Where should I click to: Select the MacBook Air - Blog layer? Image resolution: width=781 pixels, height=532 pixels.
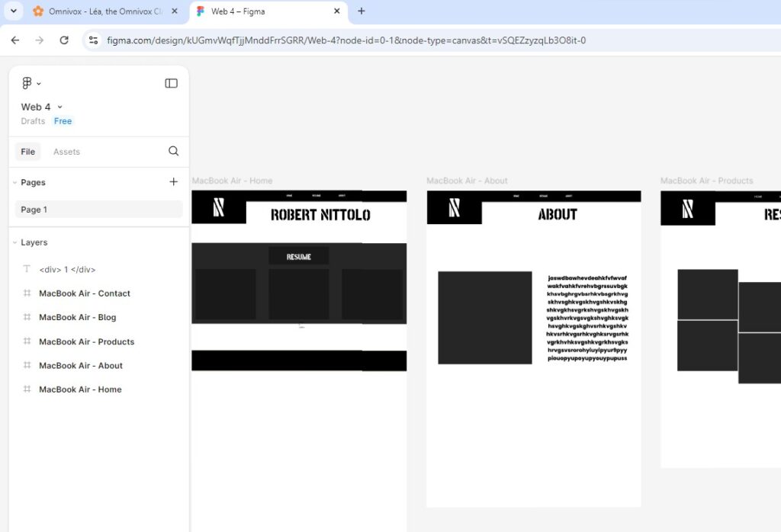[x=77, y=317]
